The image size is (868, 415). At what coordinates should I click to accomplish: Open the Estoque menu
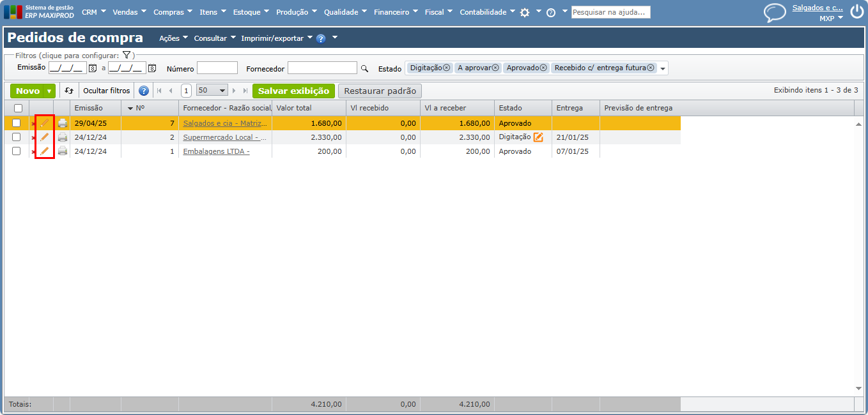pos(251,12)
